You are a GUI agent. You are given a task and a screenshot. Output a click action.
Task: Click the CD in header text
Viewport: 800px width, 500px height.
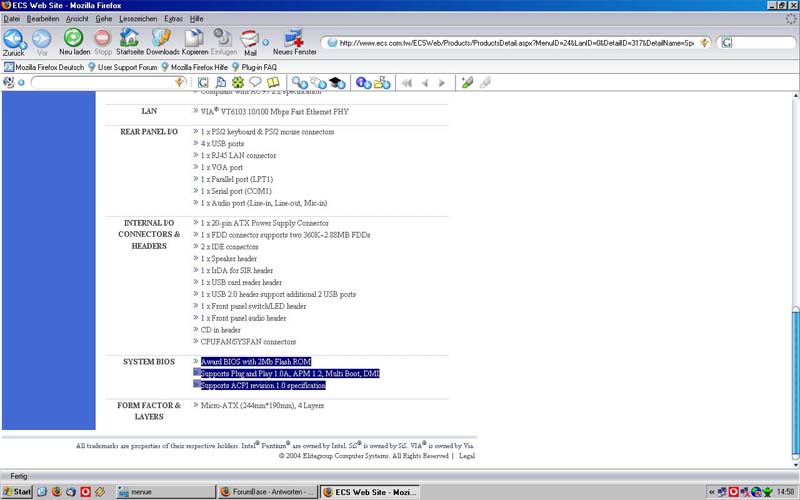pyautogui.click(x=220, y=330)
